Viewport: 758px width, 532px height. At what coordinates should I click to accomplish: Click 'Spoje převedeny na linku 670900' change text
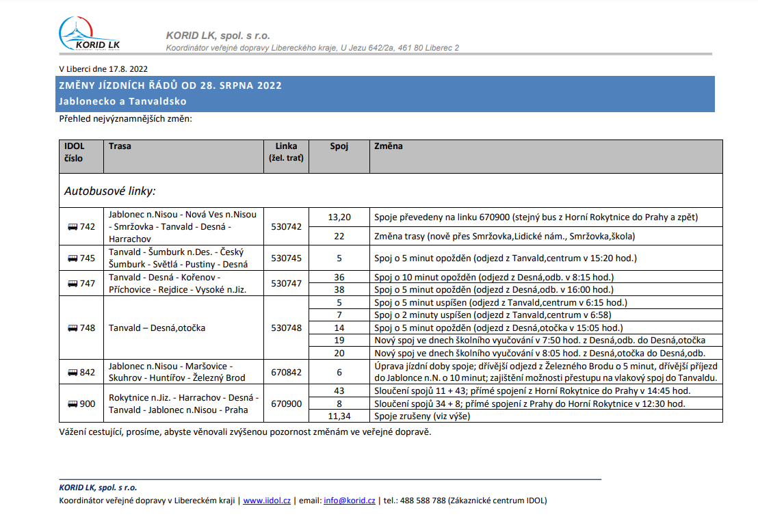click(536, 217)
